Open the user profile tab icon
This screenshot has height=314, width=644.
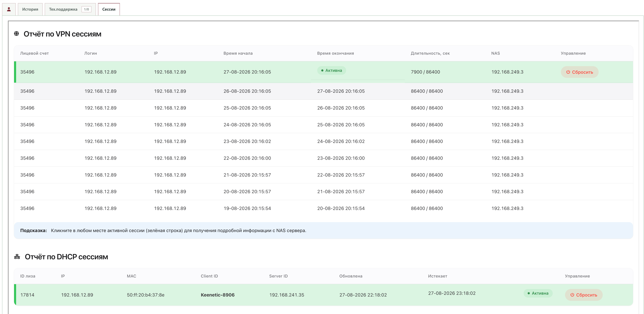point(9,9)
